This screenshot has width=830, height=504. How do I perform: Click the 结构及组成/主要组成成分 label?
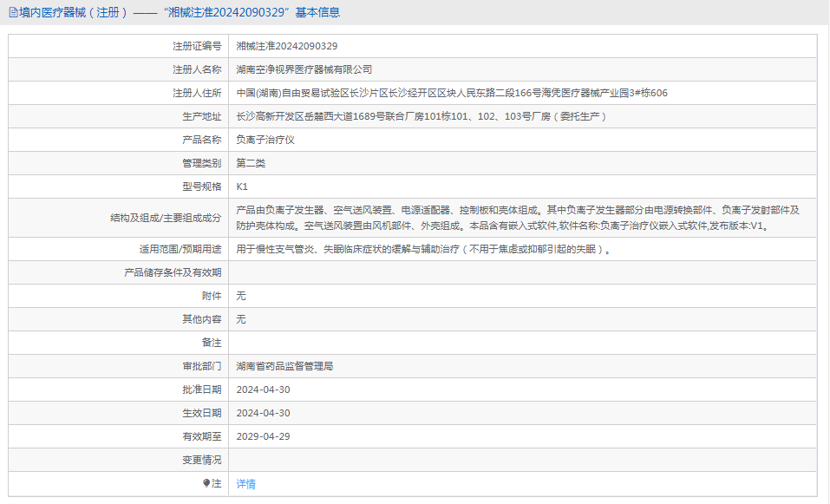166,218
